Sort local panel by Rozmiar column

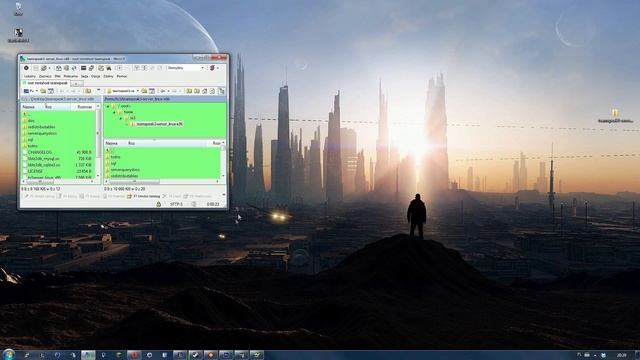pos(84,107)
